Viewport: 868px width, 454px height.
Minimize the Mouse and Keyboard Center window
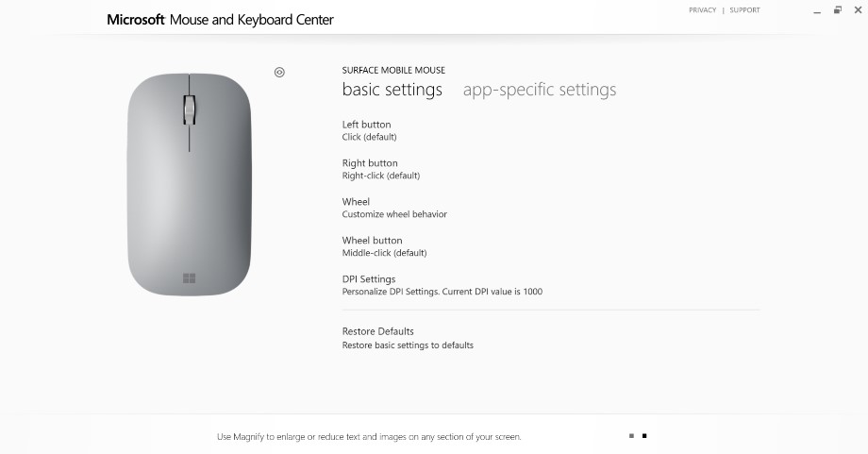coord(817,10)
